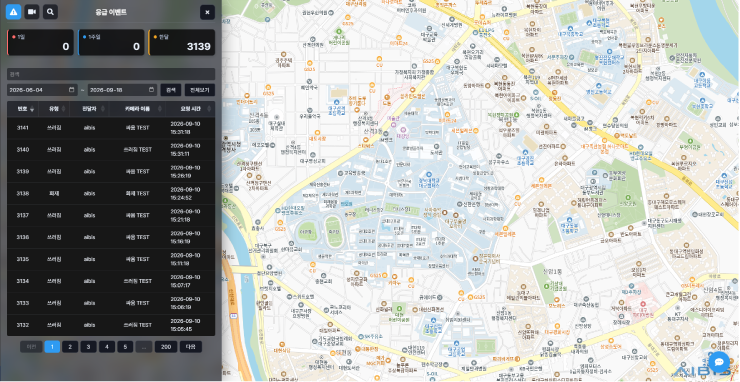Sort the table by 번호 column
Image resolution: width=740 pixels, height=382 pixels.
coord(23,109)
